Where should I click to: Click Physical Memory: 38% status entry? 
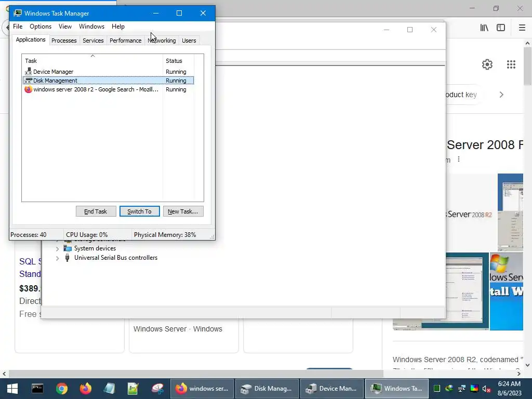coord(165,235)
